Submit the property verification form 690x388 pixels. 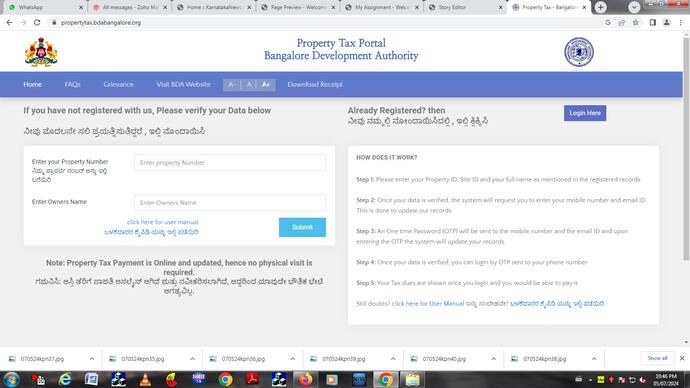(302, 227)
